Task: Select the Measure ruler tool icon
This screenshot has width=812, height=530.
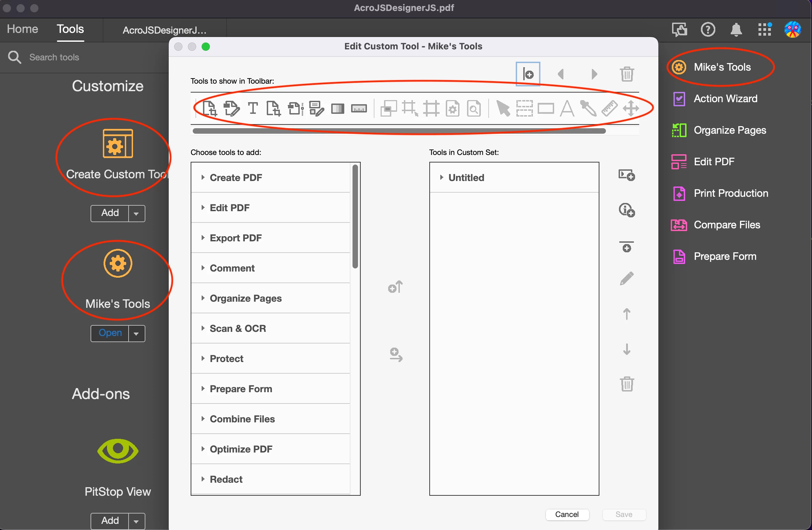Action: [x=609, y=109]
